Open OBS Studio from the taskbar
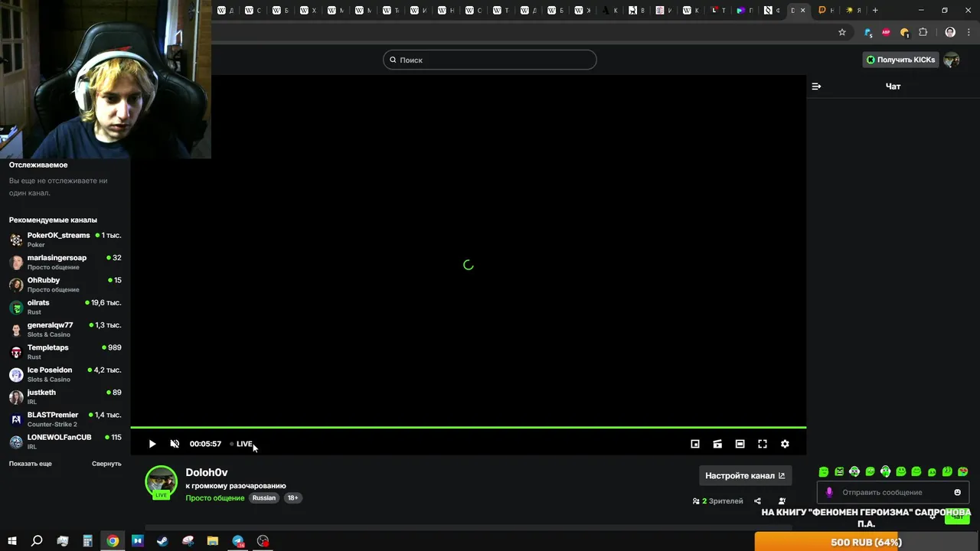980x551 pixels. click(263, 541)
